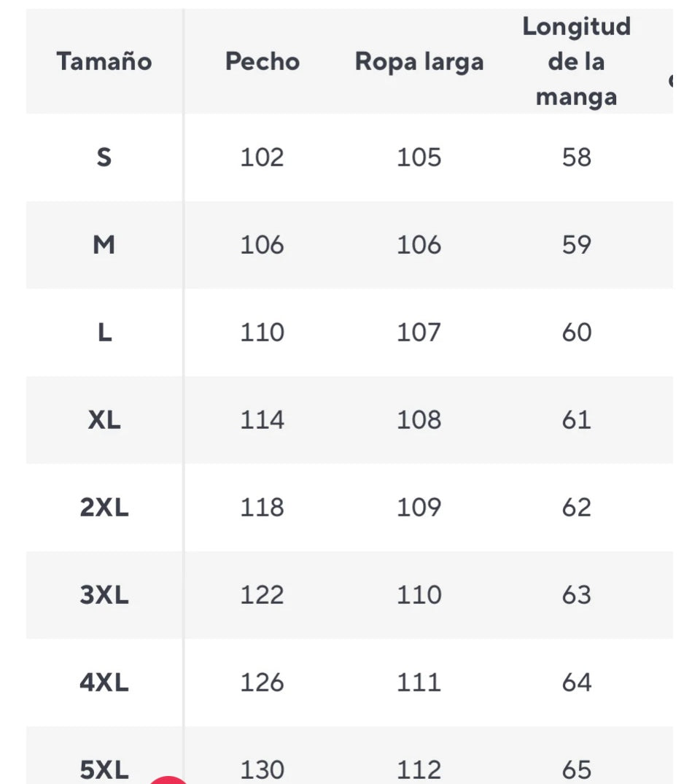The width and height of the screenshot is (700, 784).
Task: Click the Pecho column header
Action: click(x=262, y=61)
